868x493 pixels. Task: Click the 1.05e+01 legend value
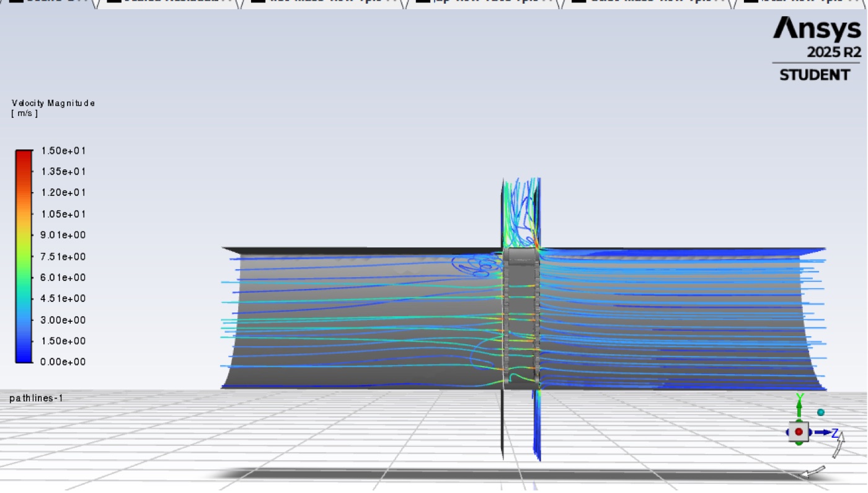point(63,215)
